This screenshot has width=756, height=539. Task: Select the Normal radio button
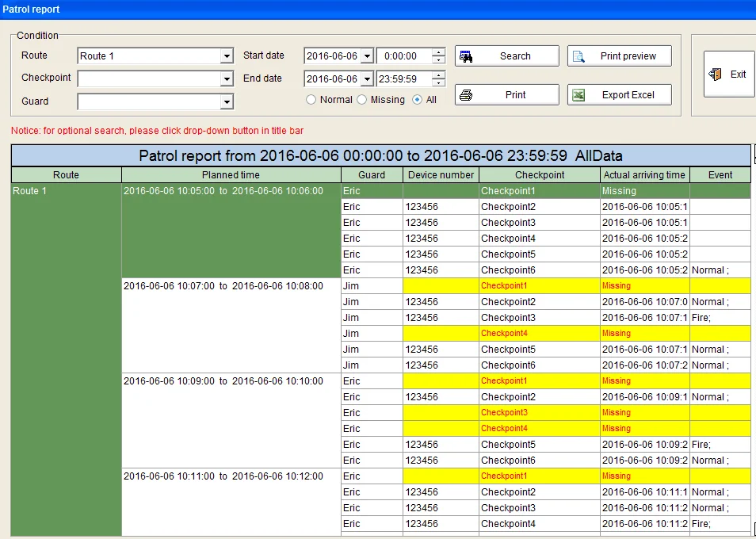tap(311, 100)
